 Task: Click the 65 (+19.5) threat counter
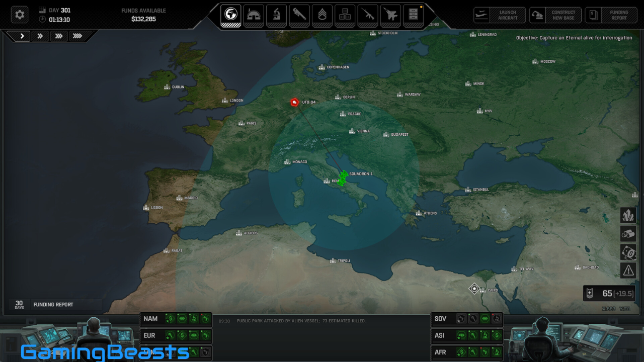(x=609, y=294)
